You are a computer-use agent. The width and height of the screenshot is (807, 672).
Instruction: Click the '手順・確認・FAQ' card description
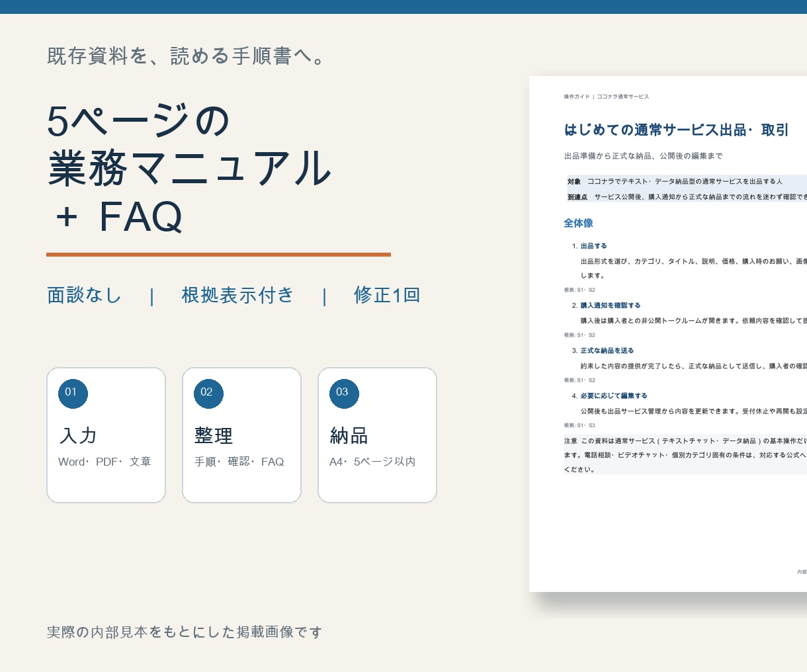(x=239, y=462)
